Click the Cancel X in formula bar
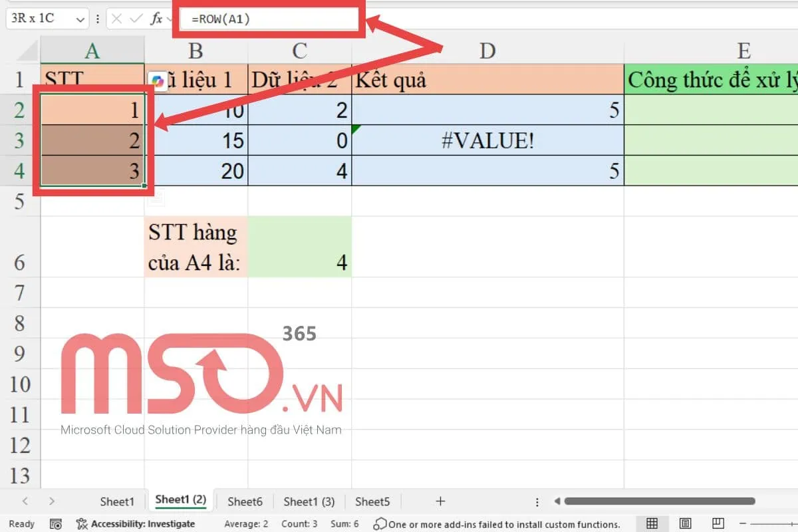This screenshot has height=532, width=798. (116, 19)
